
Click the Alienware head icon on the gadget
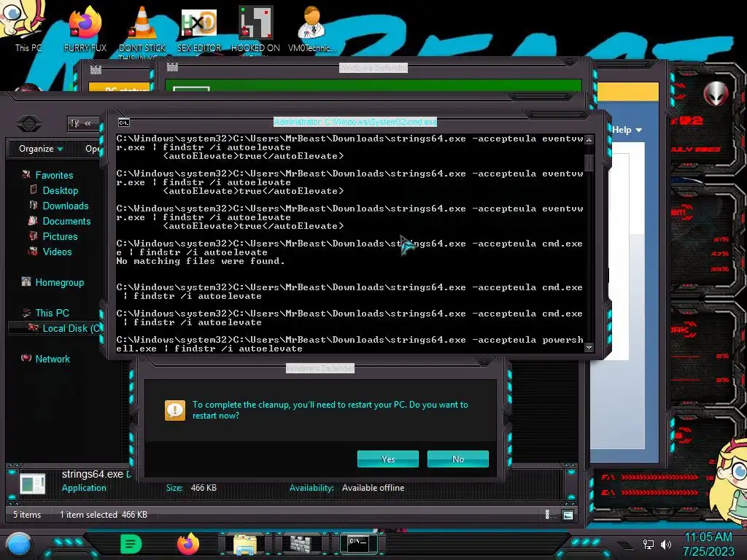pos(716,93)
